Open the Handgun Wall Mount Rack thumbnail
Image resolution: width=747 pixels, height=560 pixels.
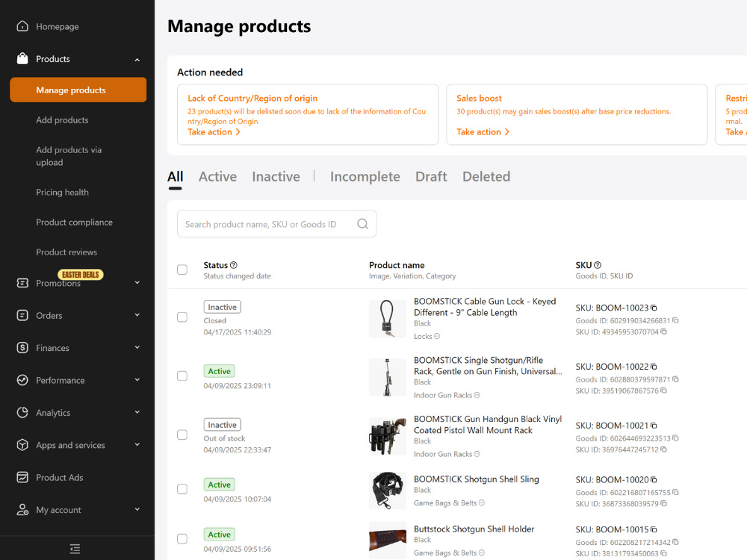tap(387, 436)
